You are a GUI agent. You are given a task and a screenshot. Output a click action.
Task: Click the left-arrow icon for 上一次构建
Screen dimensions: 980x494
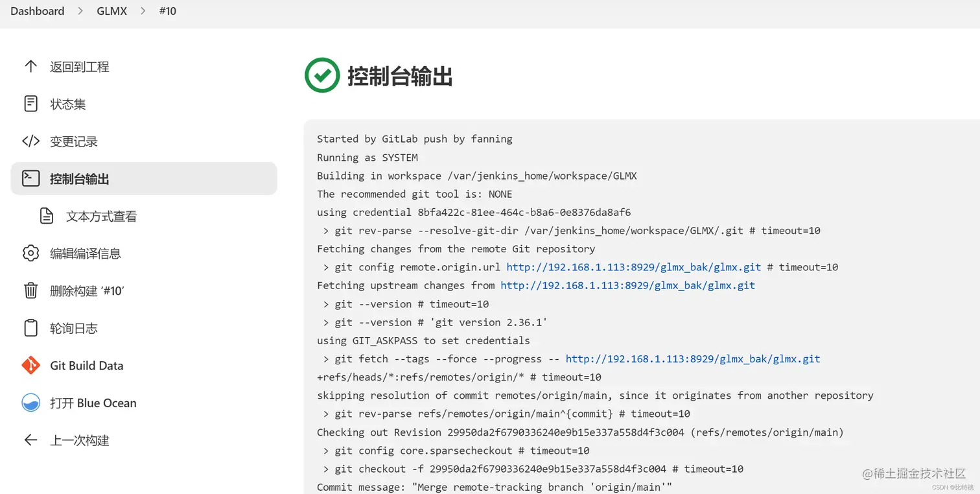(x=30, y=440)
